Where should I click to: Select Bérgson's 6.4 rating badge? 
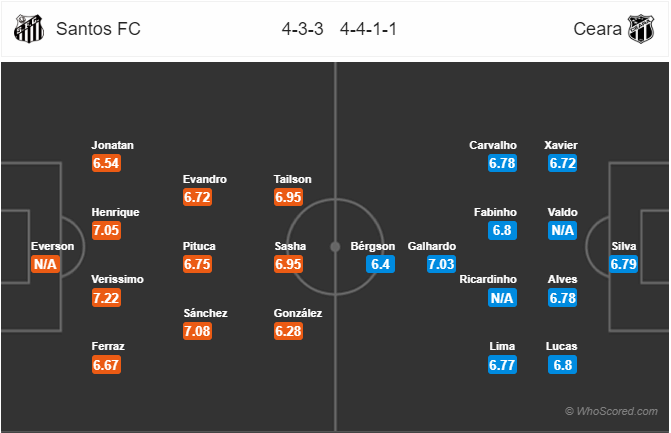380,264
